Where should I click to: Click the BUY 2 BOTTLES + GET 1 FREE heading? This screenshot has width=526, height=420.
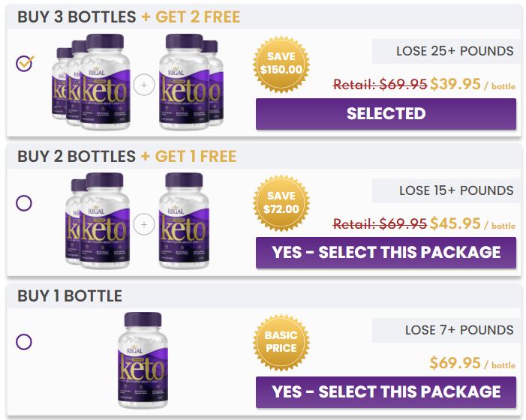tap(127, 156)
